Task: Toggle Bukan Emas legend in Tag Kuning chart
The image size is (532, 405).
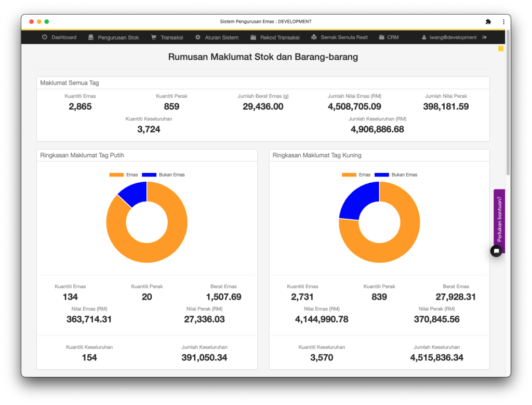Action: click(396, 175)
